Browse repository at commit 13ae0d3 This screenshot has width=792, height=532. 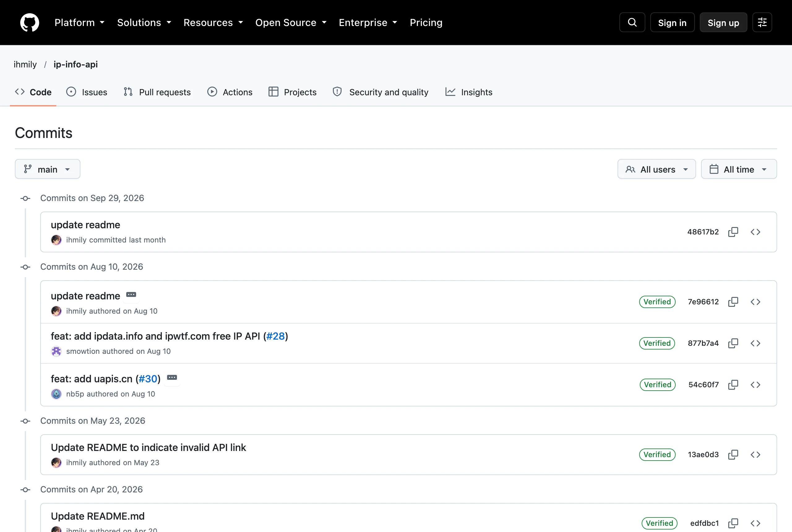[x=755, y=454]
